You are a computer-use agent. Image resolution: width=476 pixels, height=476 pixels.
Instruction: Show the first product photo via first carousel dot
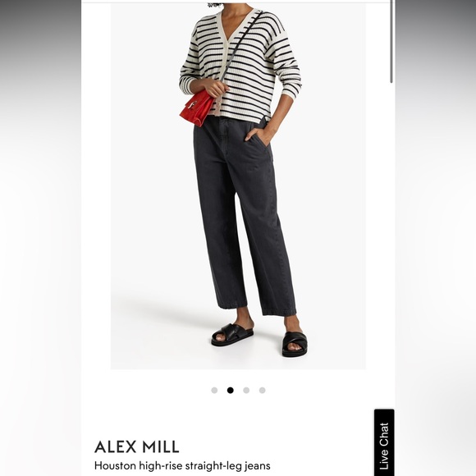pos(214,390)
